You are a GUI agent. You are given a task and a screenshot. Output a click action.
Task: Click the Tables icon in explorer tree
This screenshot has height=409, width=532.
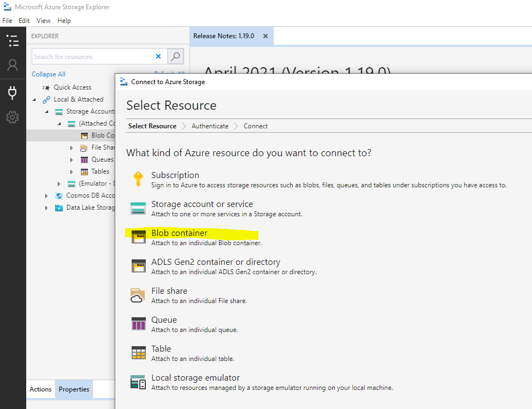[84, 172]
